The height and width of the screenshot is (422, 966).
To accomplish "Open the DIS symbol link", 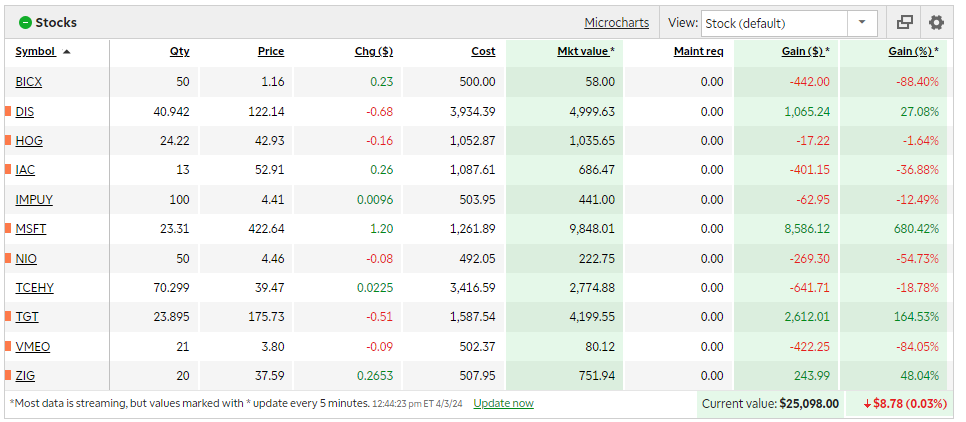I will pyautogui.click(x=25, y=112).
